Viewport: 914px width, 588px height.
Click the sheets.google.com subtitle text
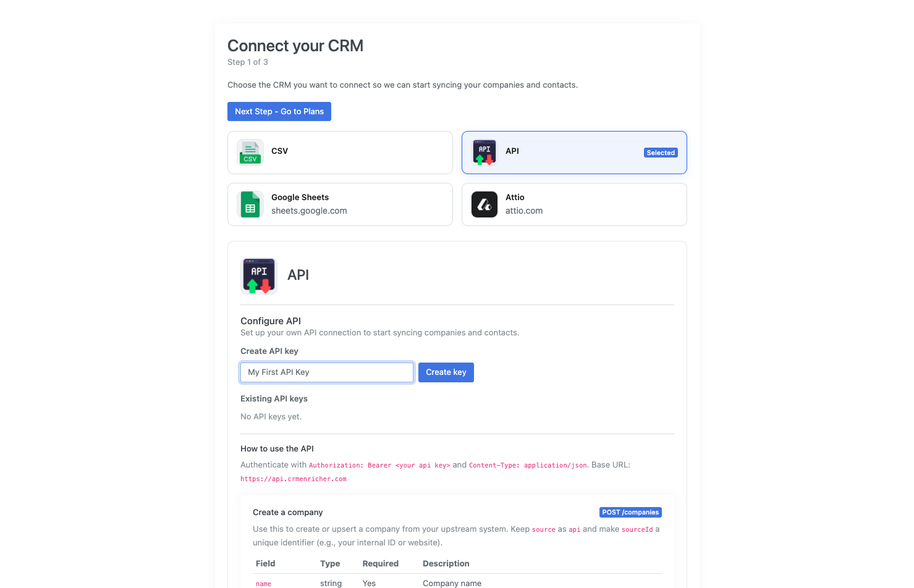309,211
